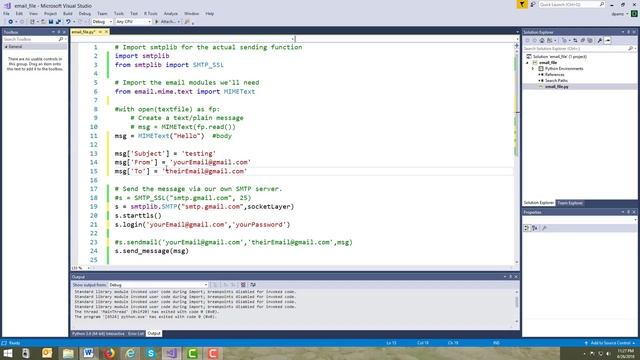
Task: Open Skype from the taskbar
Action: (151, 353)
